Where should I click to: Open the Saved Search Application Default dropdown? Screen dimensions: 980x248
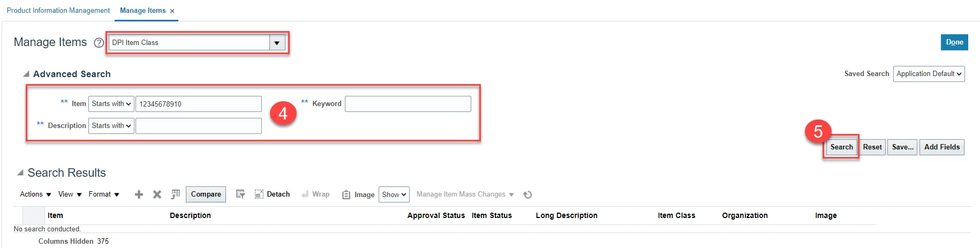[x=929, y=74]
